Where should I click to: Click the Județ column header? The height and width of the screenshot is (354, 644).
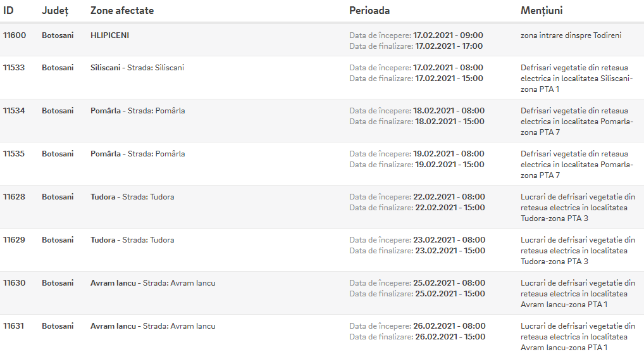pyautogui.click(x=55, y=11)
